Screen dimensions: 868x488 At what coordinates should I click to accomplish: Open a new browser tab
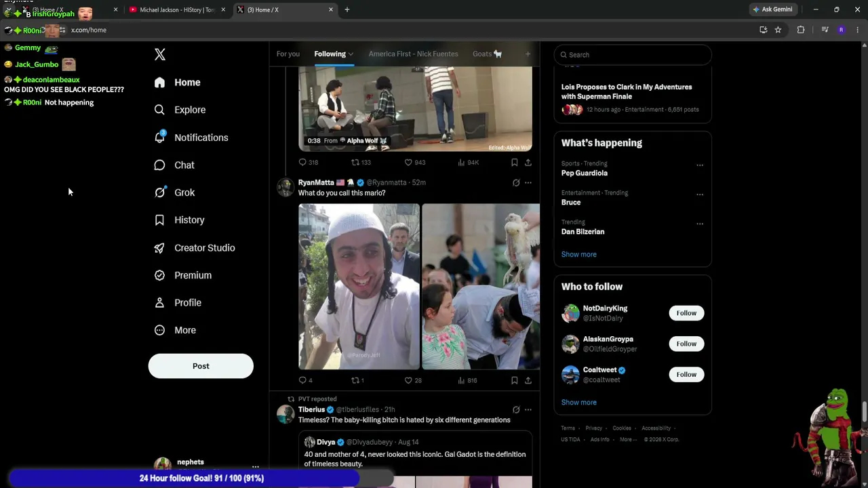click(x=347, y=9)
